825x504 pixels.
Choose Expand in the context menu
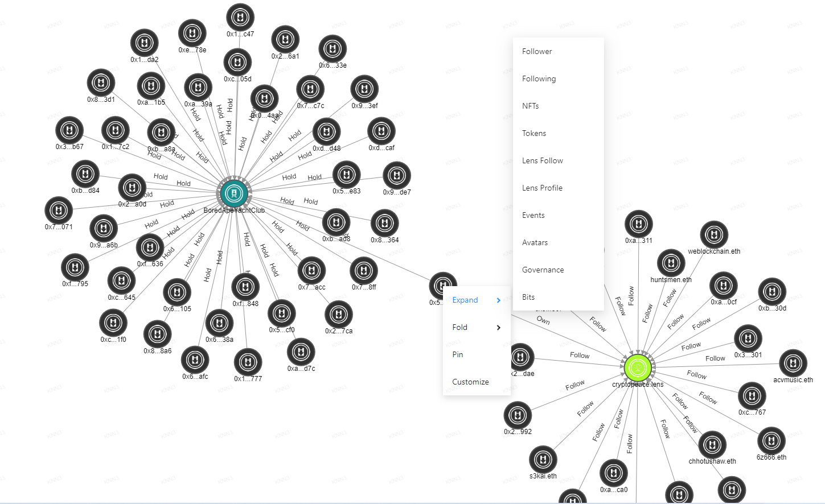pyautogui.click(x=477, y=300)
